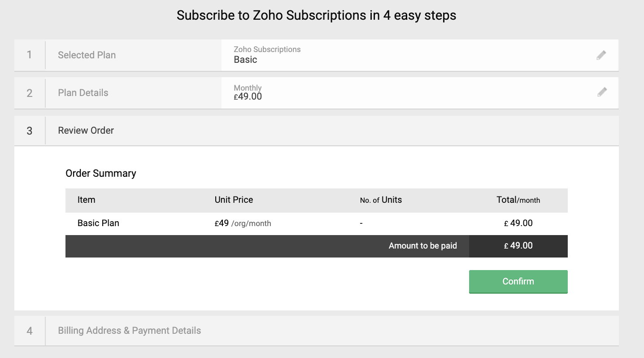Click the Monthly £49.00 plan details value

point(248,92)
